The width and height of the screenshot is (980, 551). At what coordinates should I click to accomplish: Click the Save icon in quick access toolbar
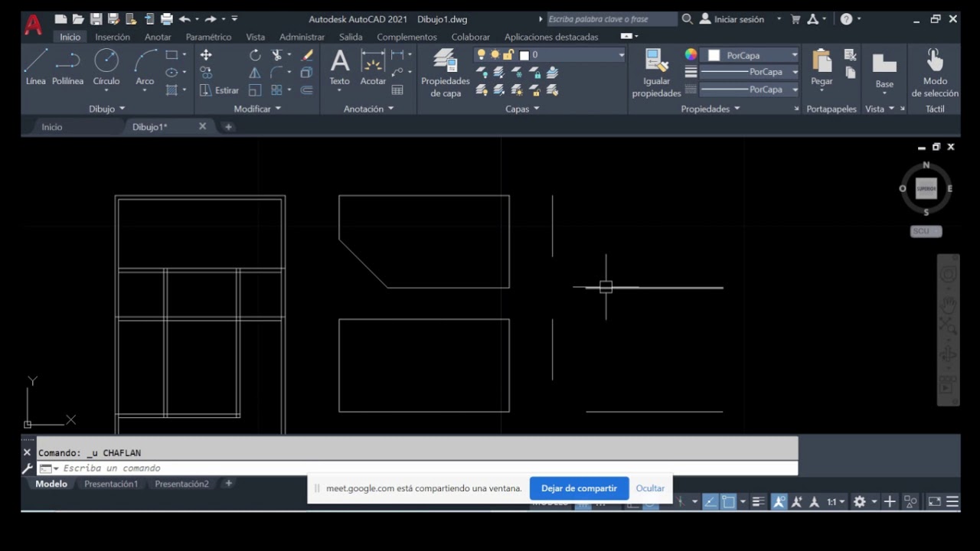(x=96, y=19)
